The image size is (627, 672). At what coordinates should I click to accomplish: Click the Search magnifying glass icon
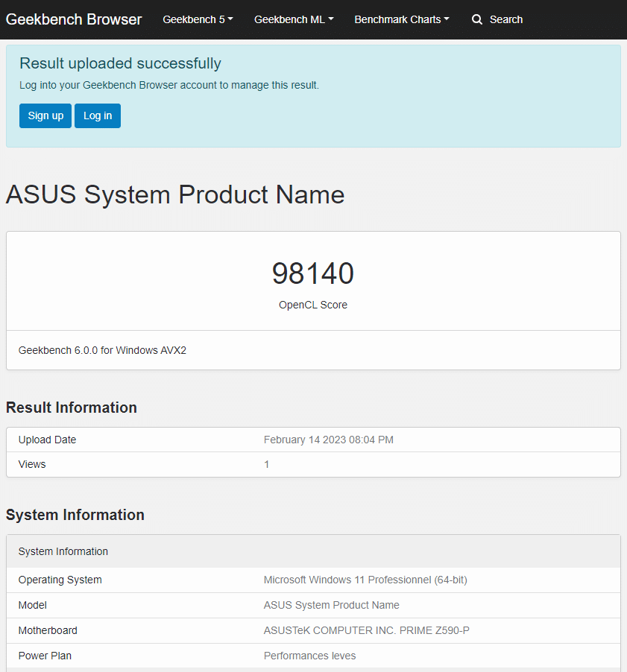click(477, 19)
